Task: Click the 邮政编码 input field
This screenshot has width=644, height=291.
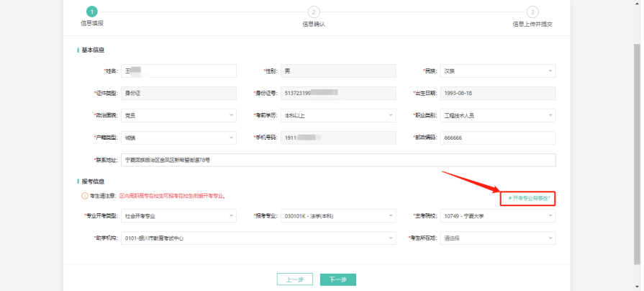Action: [x=498, y=138]
